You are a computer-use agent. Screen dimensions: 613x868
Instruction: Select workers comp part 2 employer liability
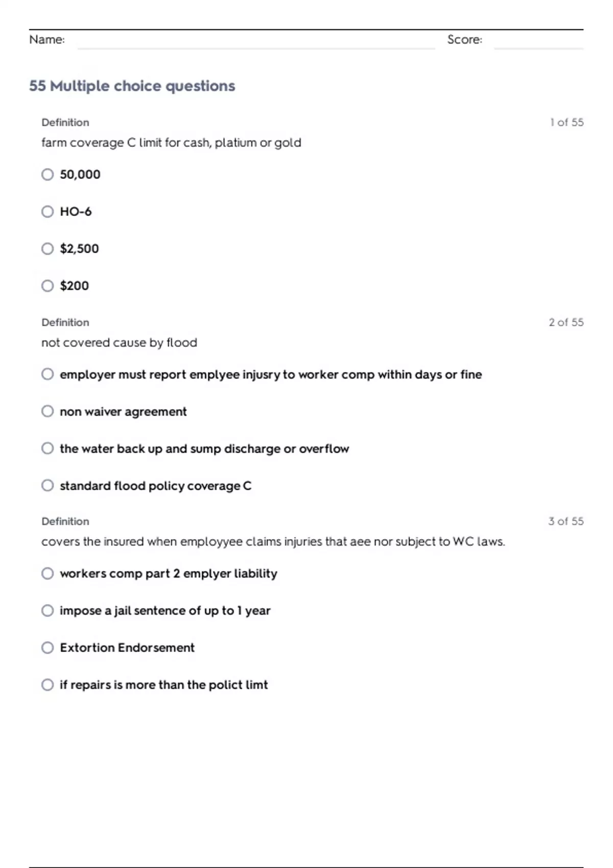click(x=48, y=573)
